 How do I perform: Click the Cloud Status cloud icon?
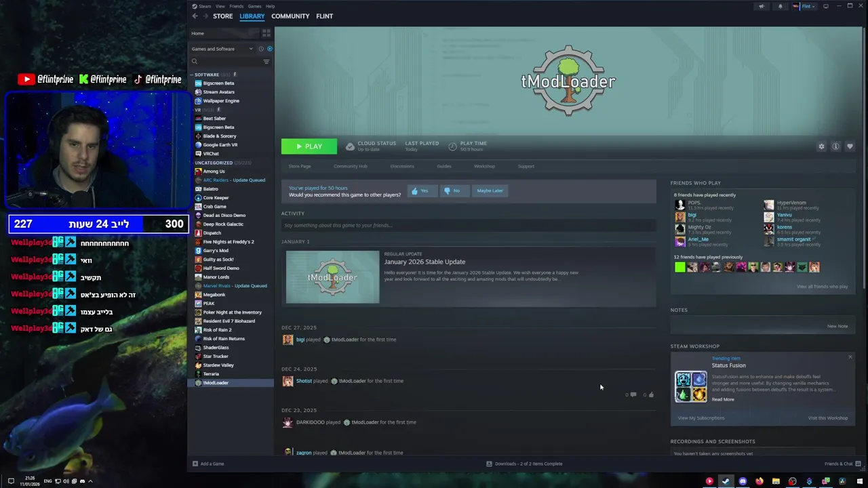(350, 146)
